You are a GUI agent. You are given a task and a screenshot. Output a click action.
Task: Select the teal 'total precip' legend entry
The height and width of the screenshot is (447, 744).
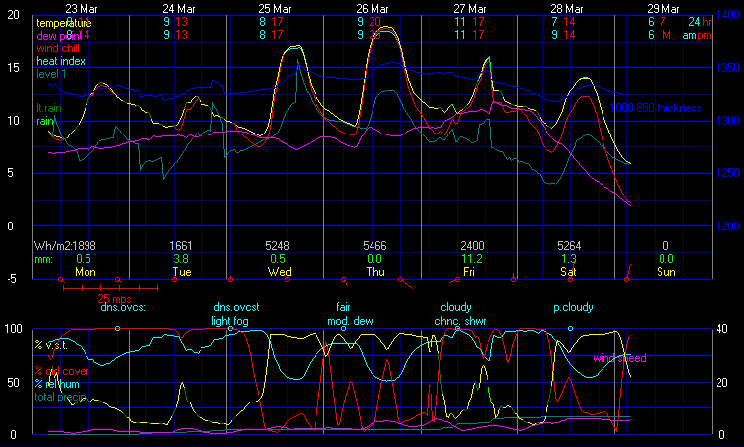(x=60, y=398)
